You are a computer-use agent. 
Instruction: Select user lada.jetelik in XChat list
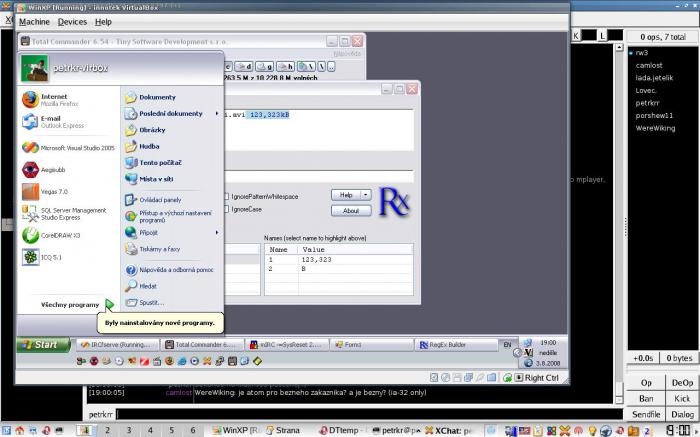tap(654, 78)
